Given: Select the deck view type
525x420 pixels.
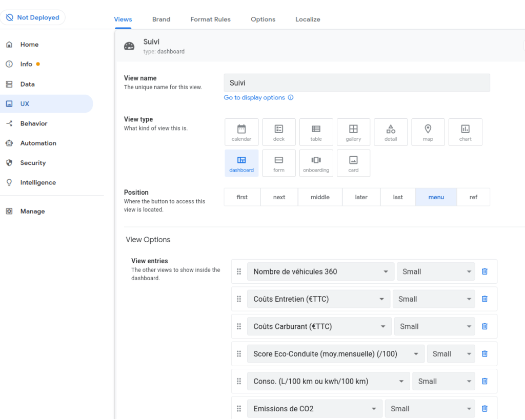Looking at the screenshot, I should pos(279,132).
